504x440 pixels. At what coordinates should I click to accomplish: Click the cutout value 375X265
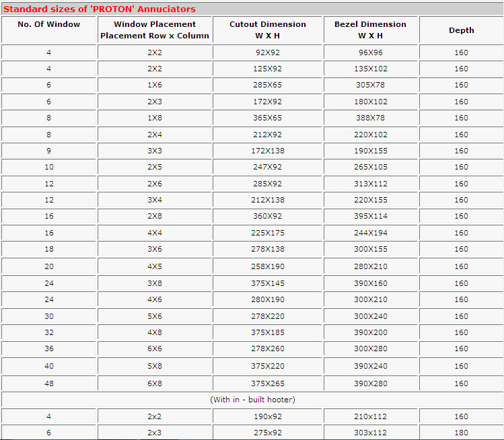tap(267, 383)
